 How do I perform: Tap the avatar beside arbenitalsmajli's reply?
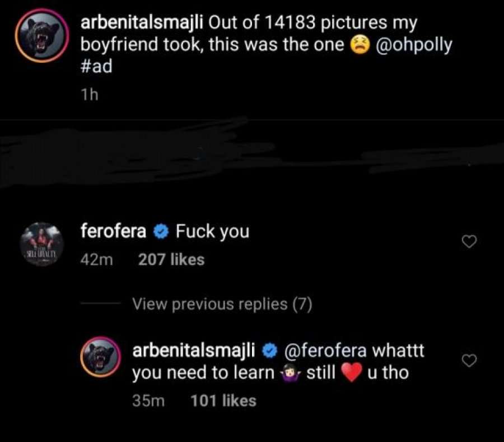click(x=102, y=357)
